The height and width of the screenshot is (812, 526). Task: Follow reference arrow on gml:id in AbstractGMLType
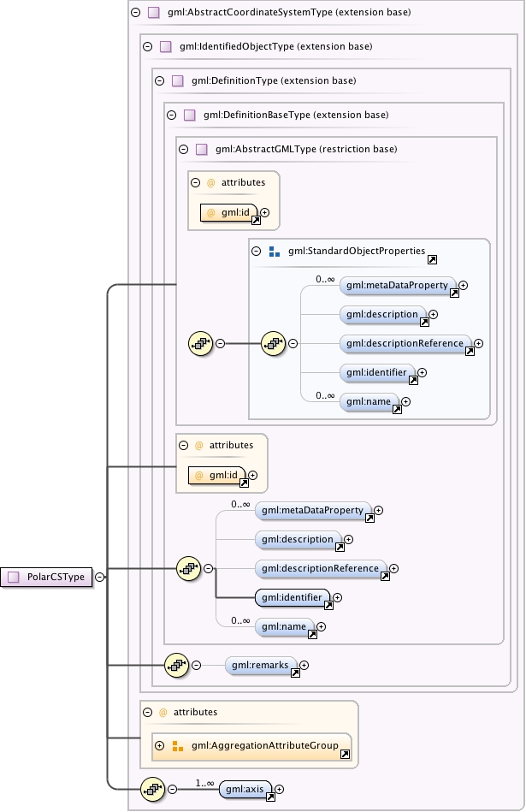256,221
